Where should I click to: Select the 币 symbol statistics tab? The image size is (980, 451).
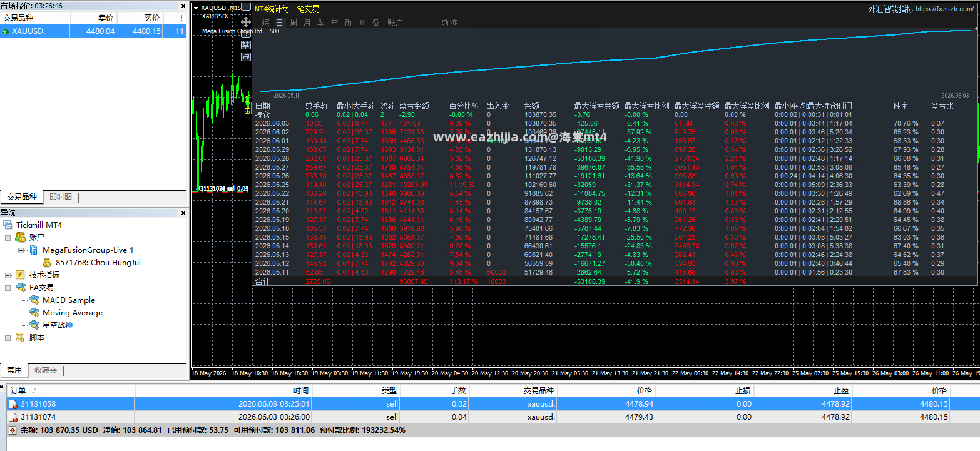[348, 23]
